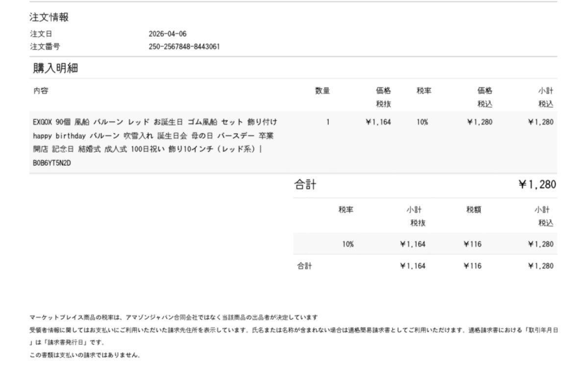The image size is (588, 376).
Task: Click the large 合計 label beside grand total
Action: pyautogui.click(x=305, y=185)
